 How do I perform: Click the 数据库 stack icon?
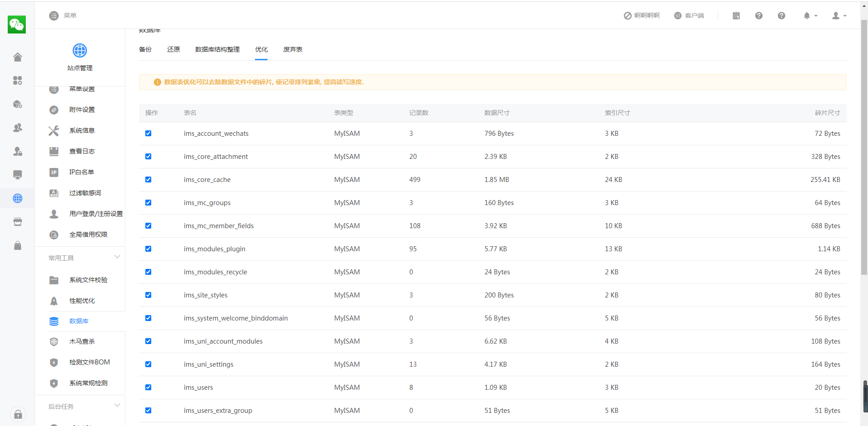click(x=54, y=321)
